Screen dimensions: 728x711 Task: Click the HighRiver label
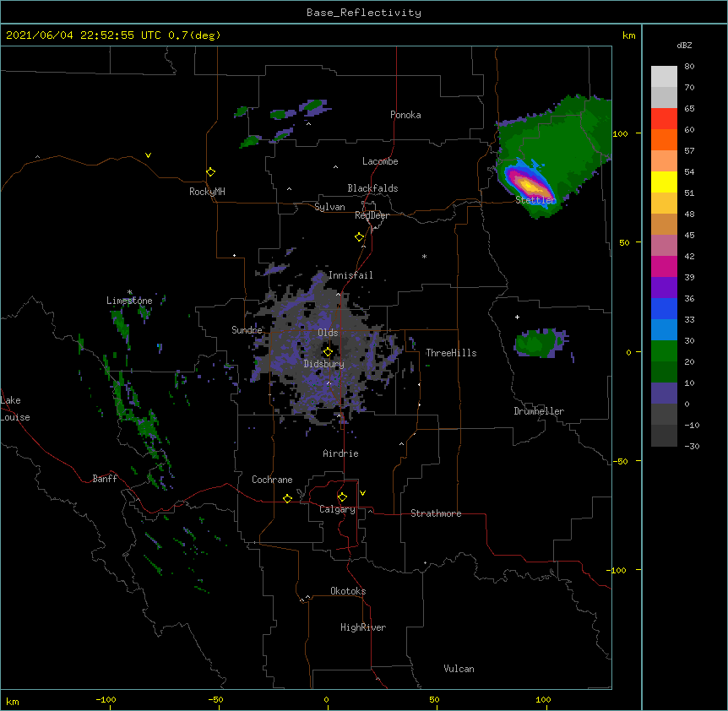click(363, 627)
